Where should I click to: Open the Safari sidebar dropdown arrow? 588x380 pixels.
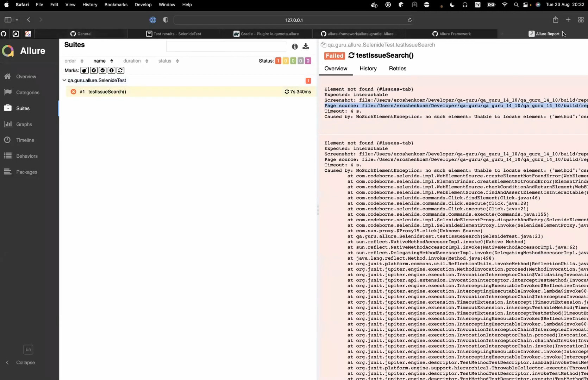tap(17, 20)
